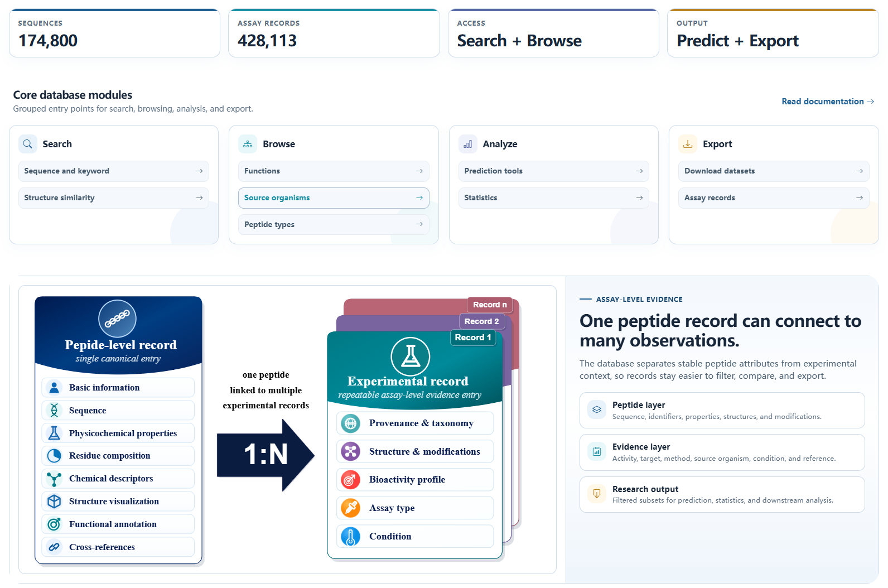Click the Condition label
888x588 pixels.
pyautogui.click(x=390, y=537)
